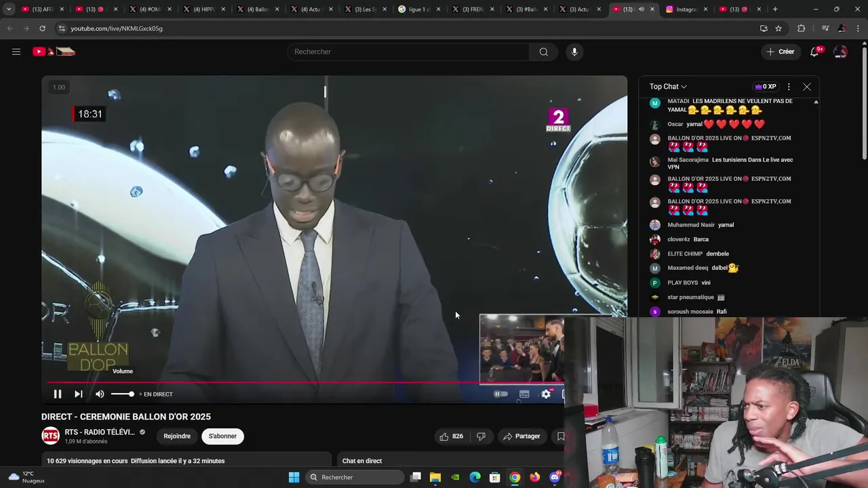Close the live chat panel
868x488 pixels.
tap(807, 87)
